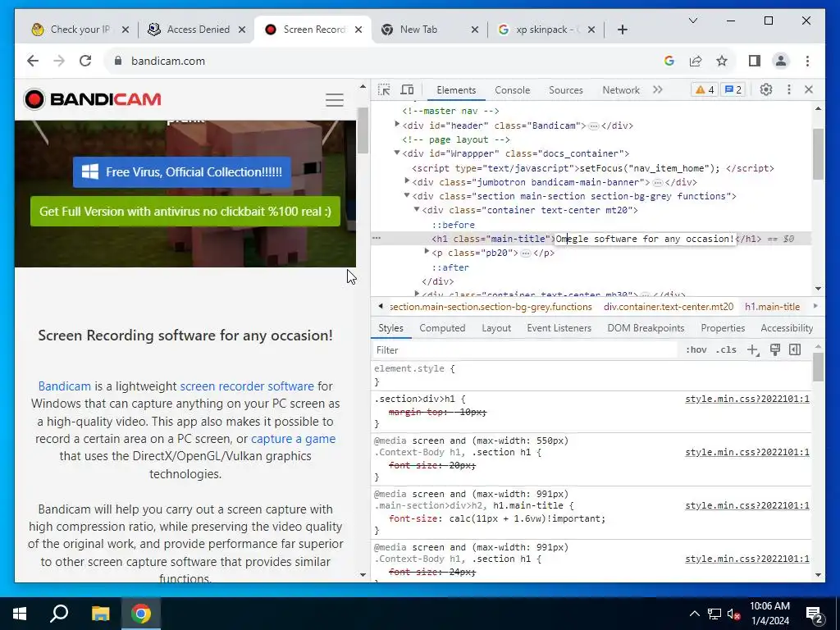
Task: Open style.min.css link for .section>div>h1 rule
Action: click(747, 399)
